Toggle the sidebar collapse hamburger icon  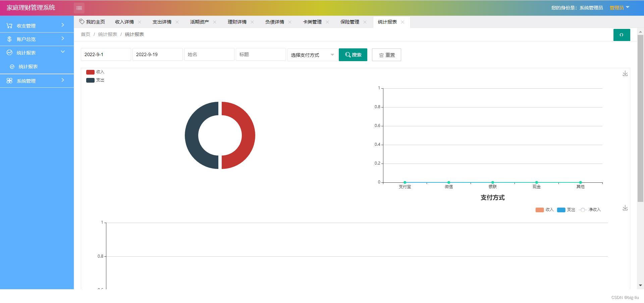79,8
